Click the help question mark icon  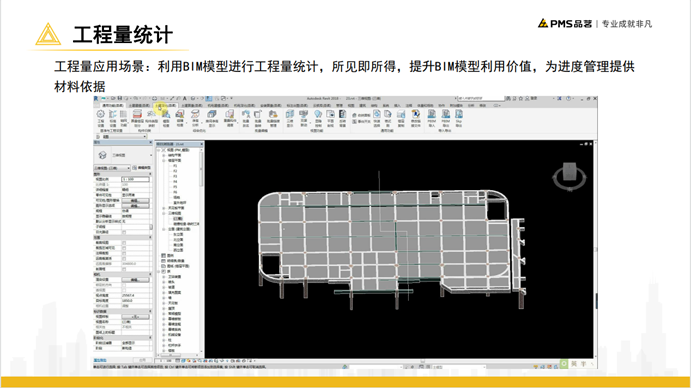click(x=568, y=98)
